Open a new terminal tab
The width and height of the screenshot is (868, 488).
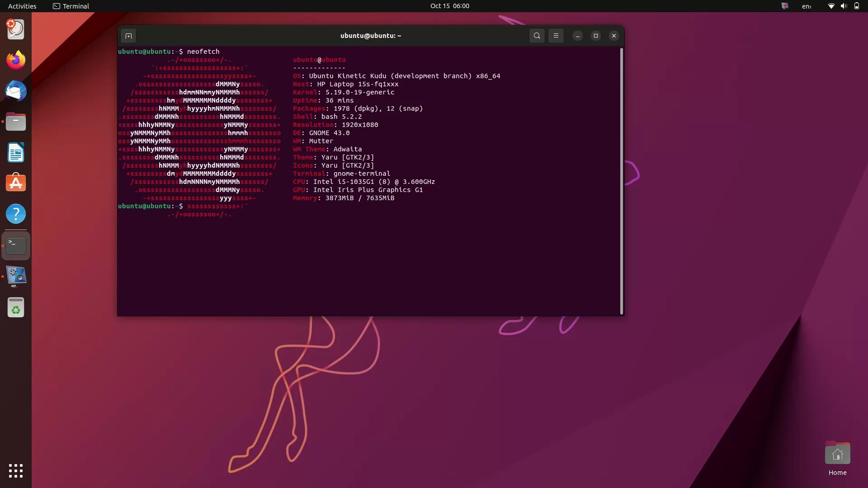point(128,36)
